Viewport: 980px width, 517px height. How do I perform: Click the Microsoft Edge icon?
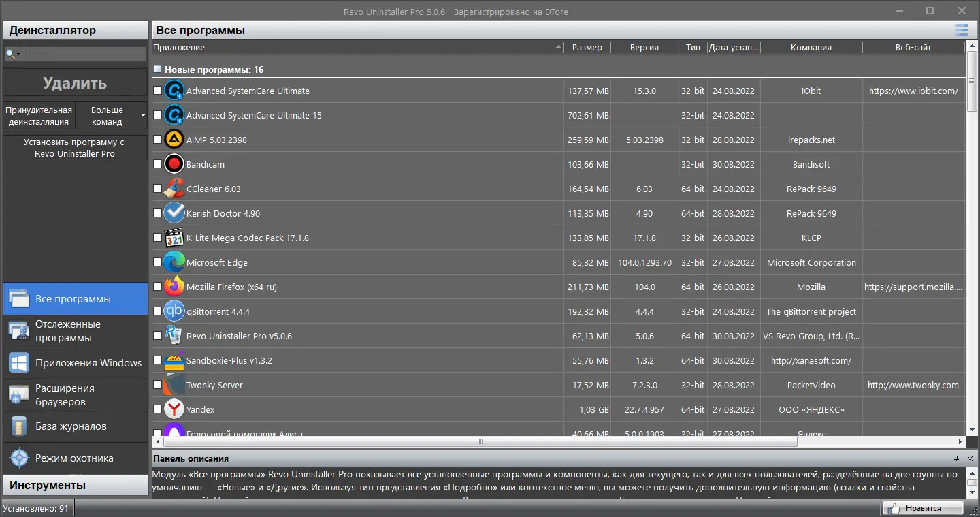click(x=175, y=262)
